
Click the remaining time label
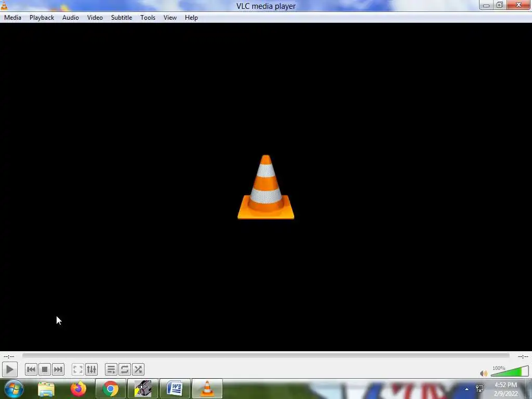(523, 356)
